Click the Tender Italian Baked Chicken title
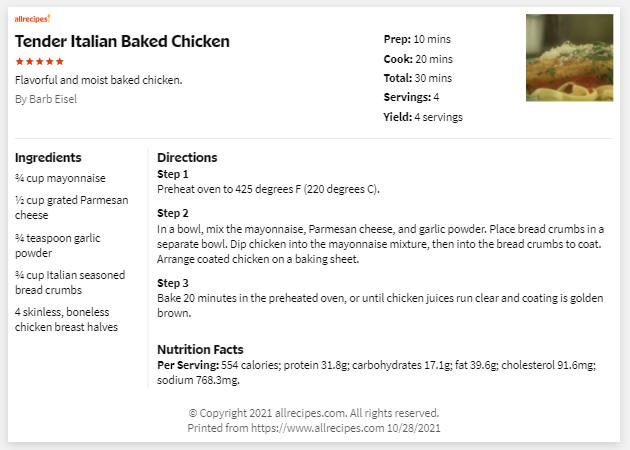The width and height of the screenshot is (630, 450). (x=122, y=41)
